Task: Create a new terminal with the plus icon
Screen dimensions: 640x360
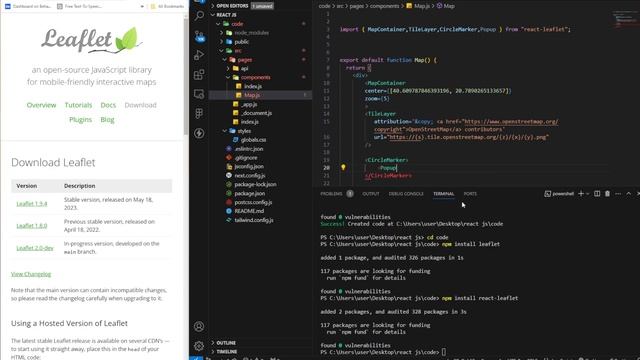Action: (581, 193)
